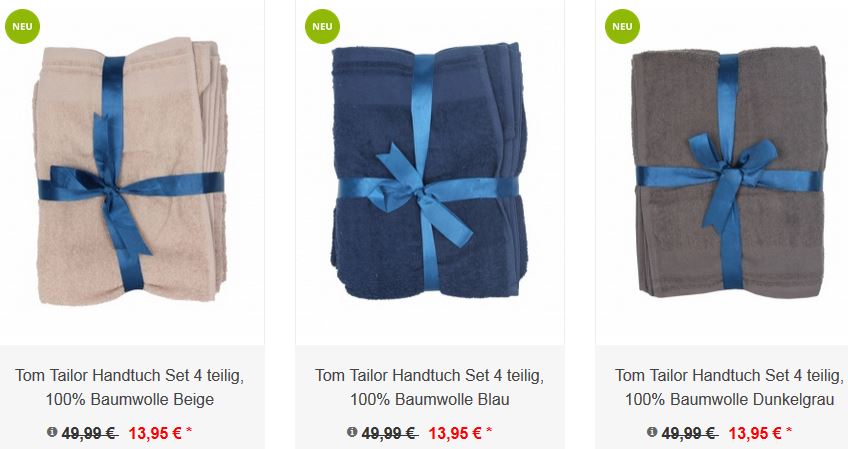This screenshot has height=449, width=848.
Task: Click the red asterisk after the beige set's price
Action: click(x=189, y=431)
